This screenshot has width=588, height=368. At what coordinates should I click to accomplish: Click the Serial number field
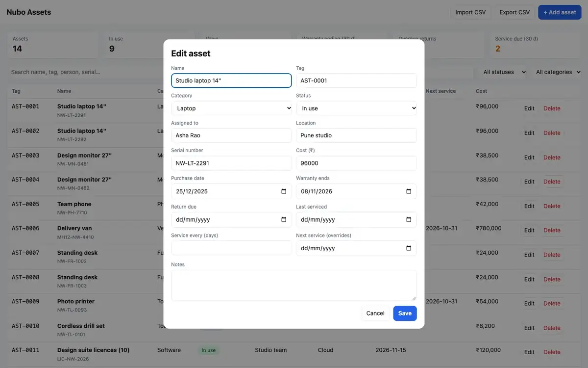coord(231,163)
